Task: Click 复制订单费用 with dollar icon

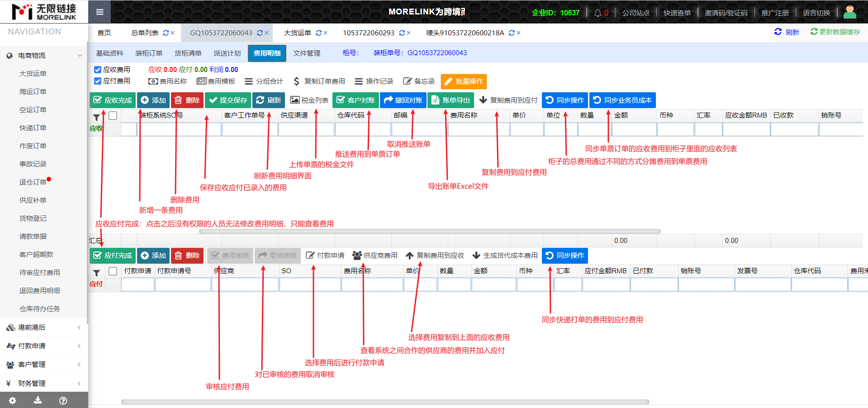Action: pos(319,81)
